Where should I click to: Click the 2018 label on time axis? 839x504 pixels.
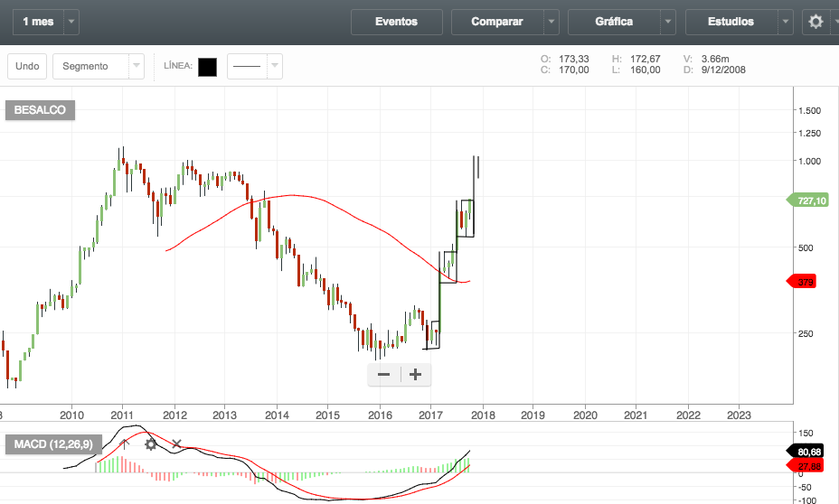(483, 415)
